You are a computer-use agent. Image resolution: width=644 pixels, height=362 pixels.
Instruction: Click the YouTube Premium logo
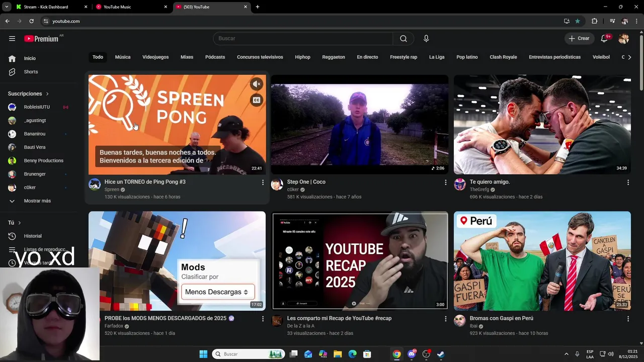click(x=41, y=39)
